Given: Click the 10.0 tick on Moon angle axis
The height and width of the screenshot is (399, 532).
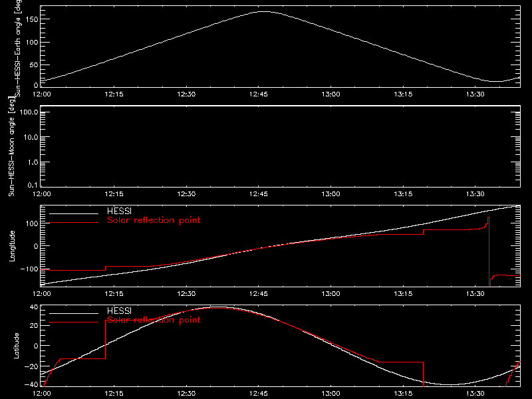Looking at the screenshot, I should pos(31,138).
